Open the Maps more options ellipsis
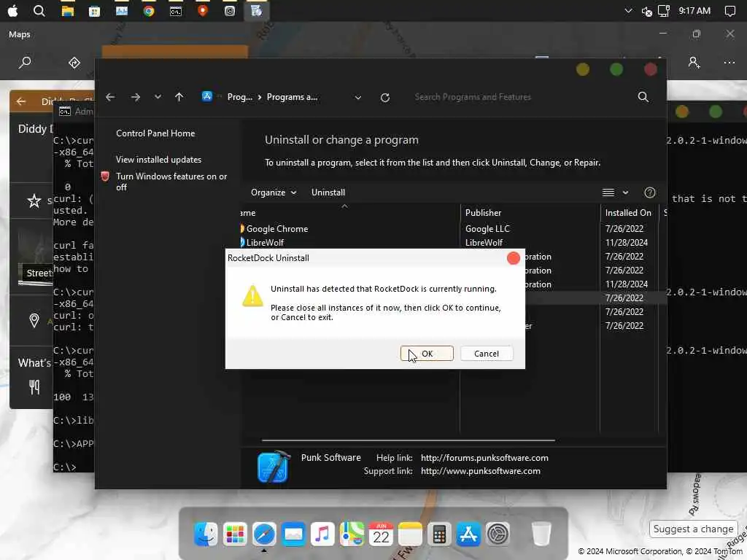 click(729, 63)
